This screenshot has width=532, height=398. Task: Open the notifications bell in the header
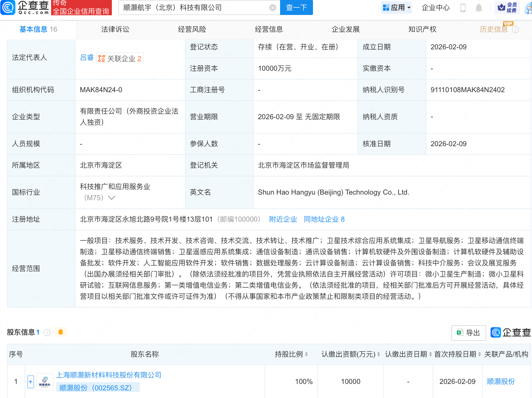(x=479, y=8)
